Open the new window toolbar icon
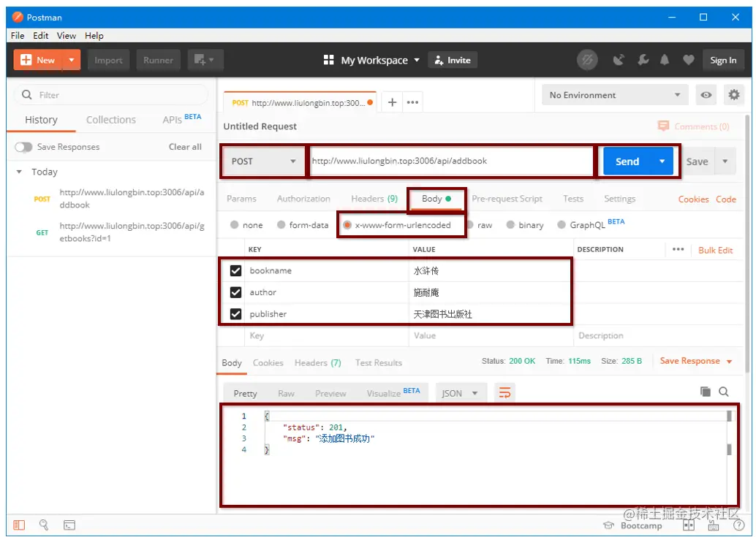Image resolution: width=756 pixels, height=537 pixels. (x=205, y=60)
